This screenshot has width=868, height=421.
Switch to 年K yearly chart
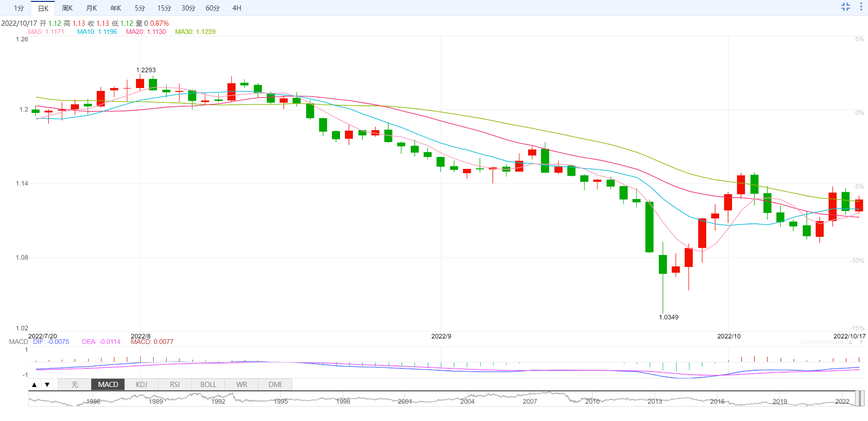pos(116,8)
